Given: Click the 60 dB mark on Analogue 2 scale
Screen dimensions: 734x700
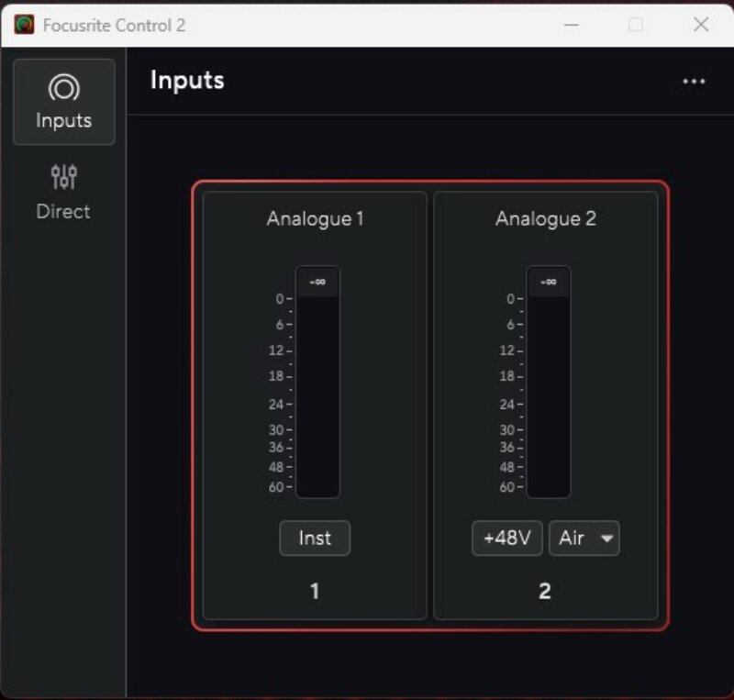Looking at the screenshot, I should tap(511, 487).
